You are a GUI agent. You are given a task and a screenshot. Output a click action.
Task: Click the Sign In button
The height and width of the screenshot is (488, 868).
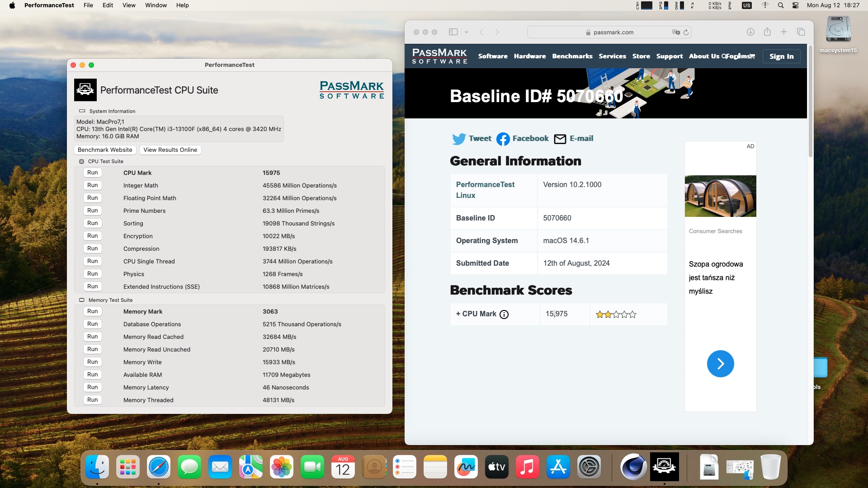(781, 56)
